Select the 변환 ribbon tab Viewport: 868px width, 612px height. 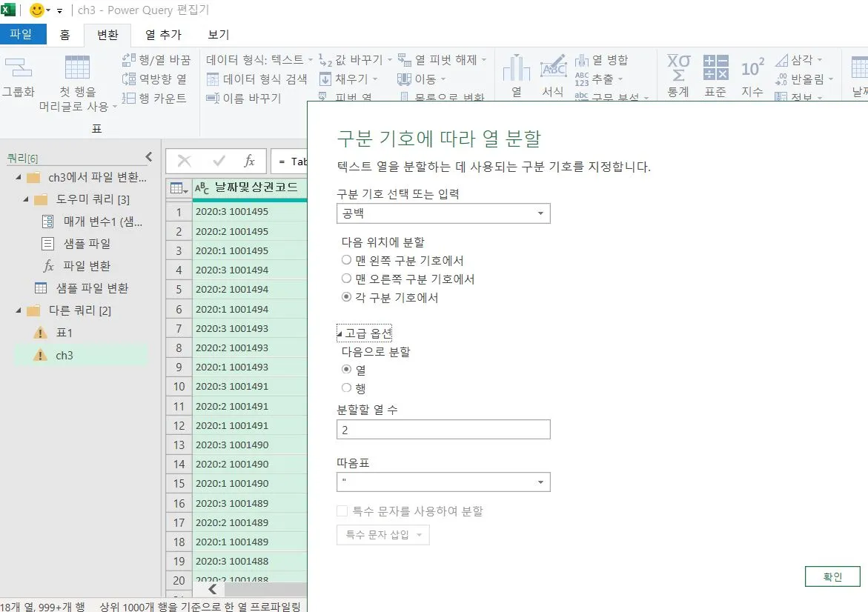(x=107, y=35)
